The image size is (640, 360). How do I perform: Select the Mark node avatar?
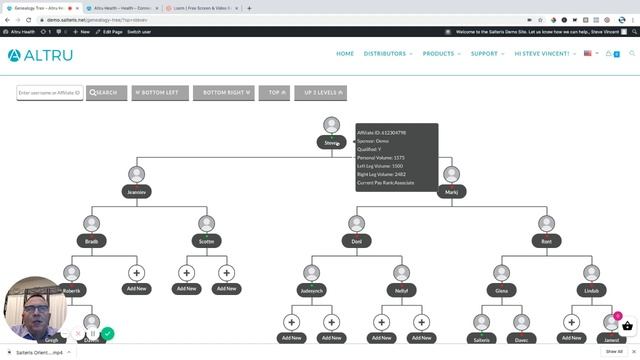pos(451,174)
